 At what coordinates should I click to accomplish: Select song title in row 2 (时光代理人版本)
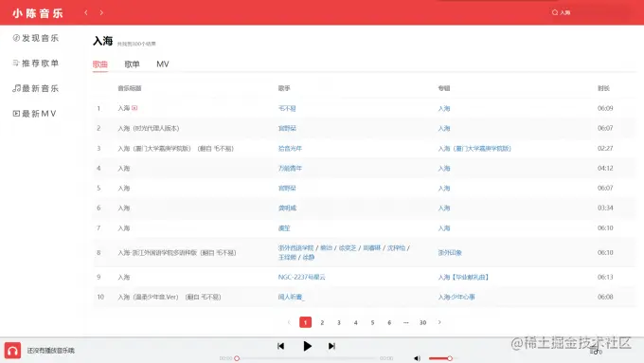(x=149, y=128)
